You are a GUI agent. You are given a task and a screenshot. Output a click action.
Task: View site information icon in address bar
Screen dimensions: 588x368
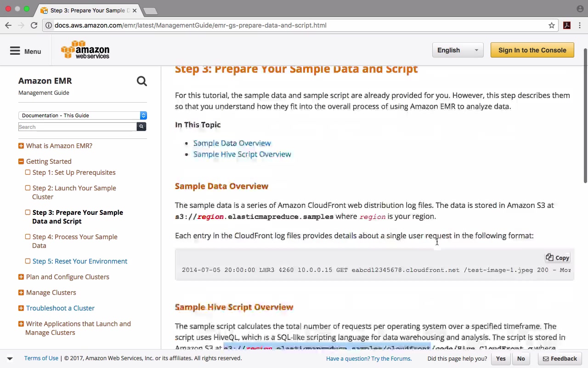[48, 25]
